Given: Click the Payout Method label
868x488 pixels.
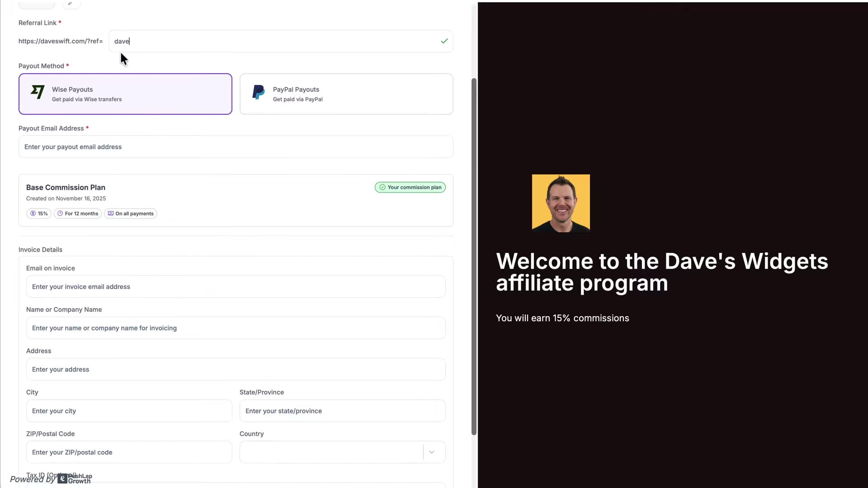Looking at the screenshot, I should tap(41, 66).
